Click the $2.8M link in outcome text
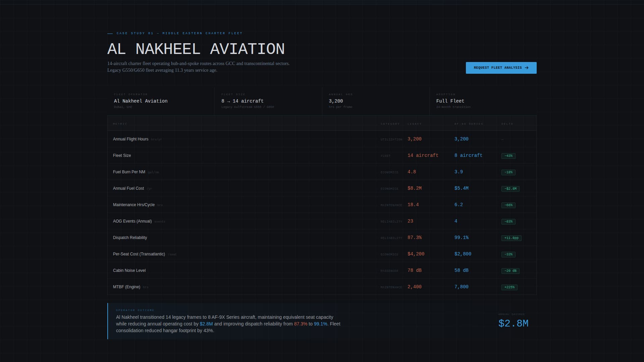644x362 pixels. coord(206,324)
